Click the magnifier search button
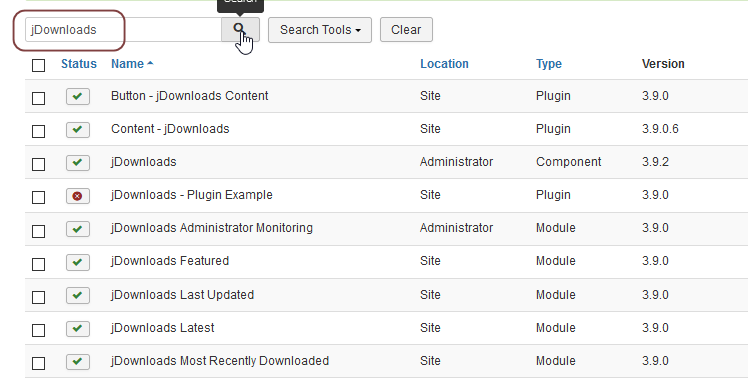 (240, 30)
